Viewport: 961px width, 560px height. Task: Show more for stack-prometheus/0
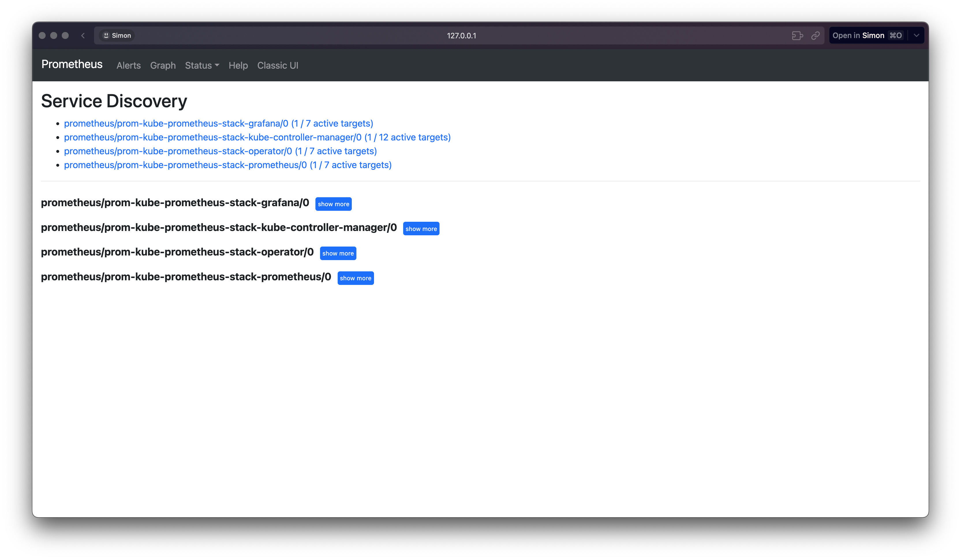(x=356, y=278)
